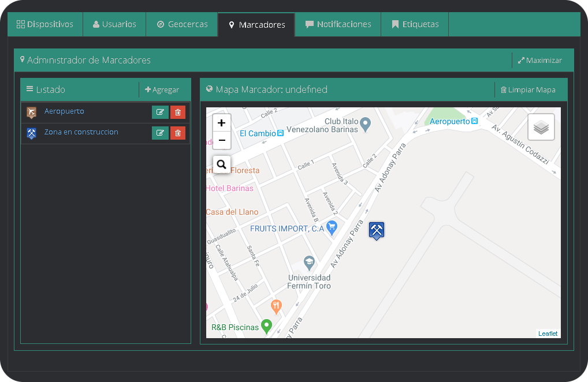Go to the Geocercas tab

tap(182, 25)
